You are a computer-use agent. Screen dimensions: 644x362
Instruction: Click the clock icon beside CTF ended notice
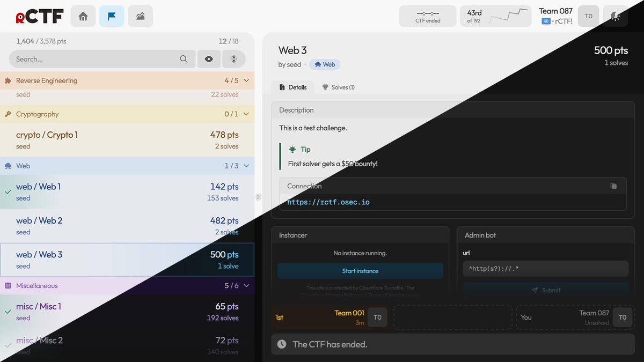[x=282, y=344]
